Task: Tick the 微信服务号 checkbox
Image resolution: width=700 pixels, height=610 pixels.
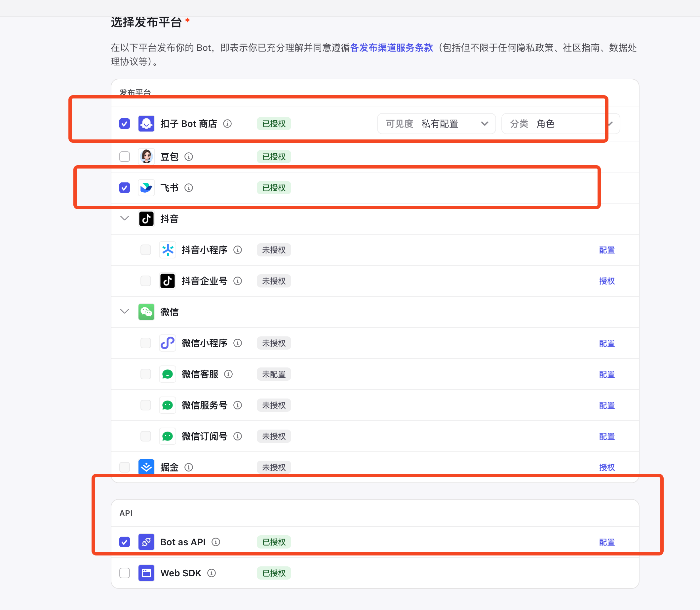Action: pos(146,405)
